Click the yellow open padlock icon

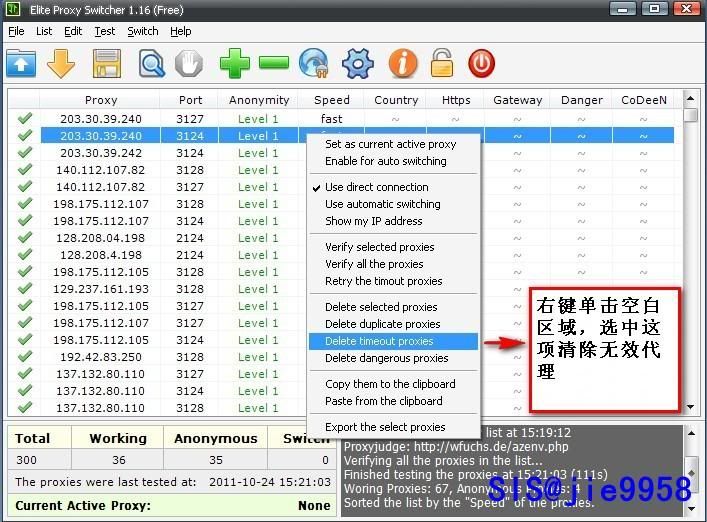pyautogui.click(x=441, y=63)
